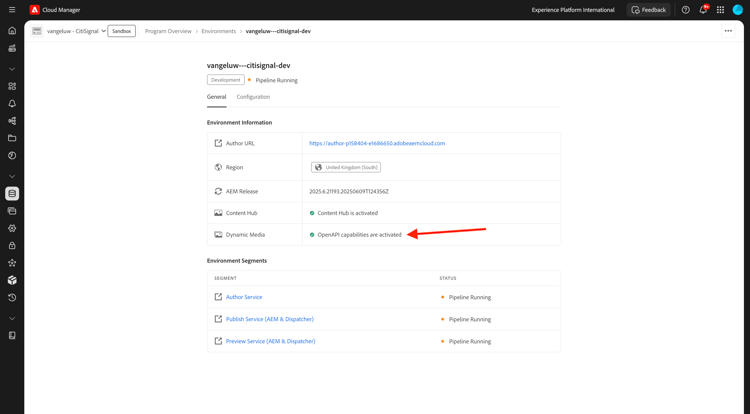The height and width of the screenshot is (414, 750).
Task: Select the General tab
Action: [x=216, y=97]
